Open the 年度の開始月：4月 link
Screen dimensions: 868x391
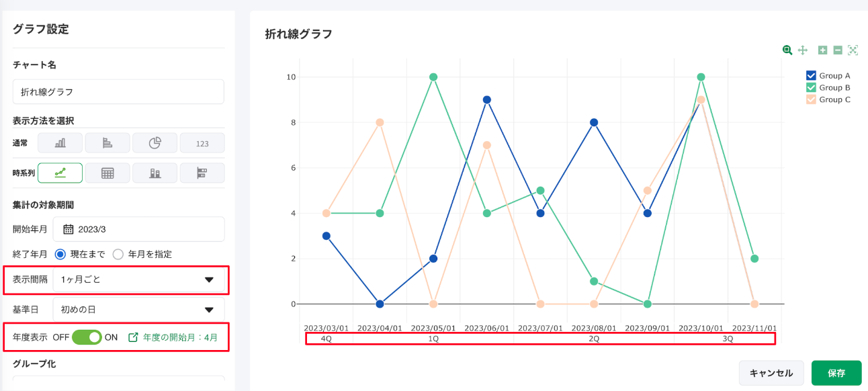coord(173,337)
